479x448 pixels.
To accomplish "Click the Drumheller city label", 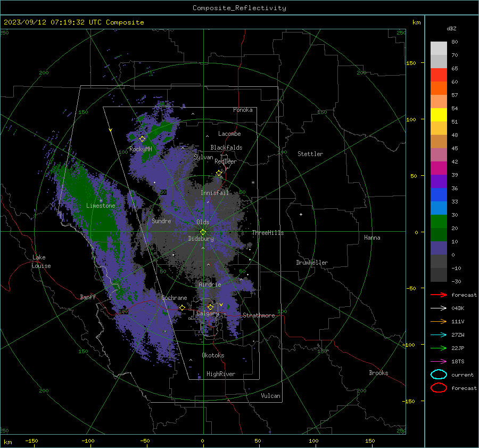I will [x=312, y=263].
